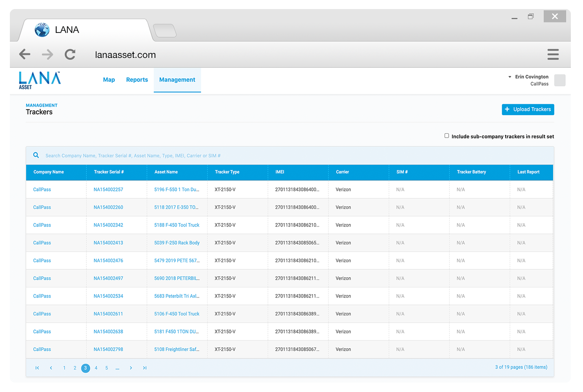
Task: Open tracker serial NA154002638
Action: [x=108, y=332]
